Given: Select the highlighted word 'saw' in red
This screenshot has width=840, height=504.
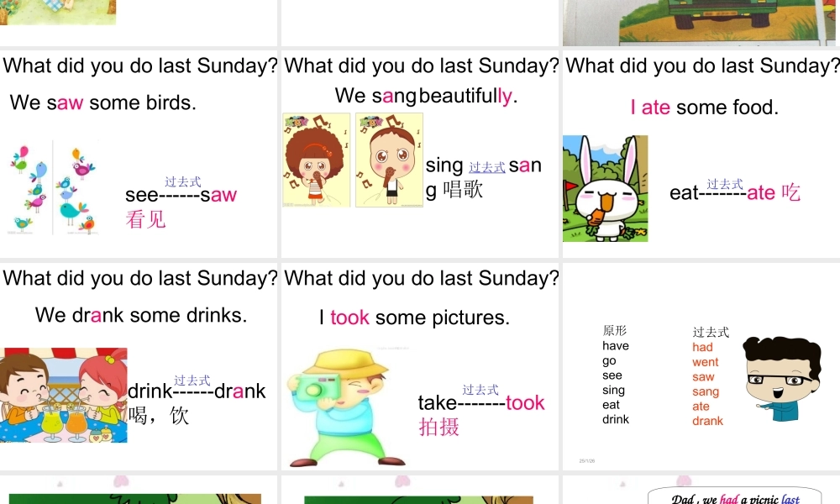Looking at the screenshot, I should click(x=67, y=102).
